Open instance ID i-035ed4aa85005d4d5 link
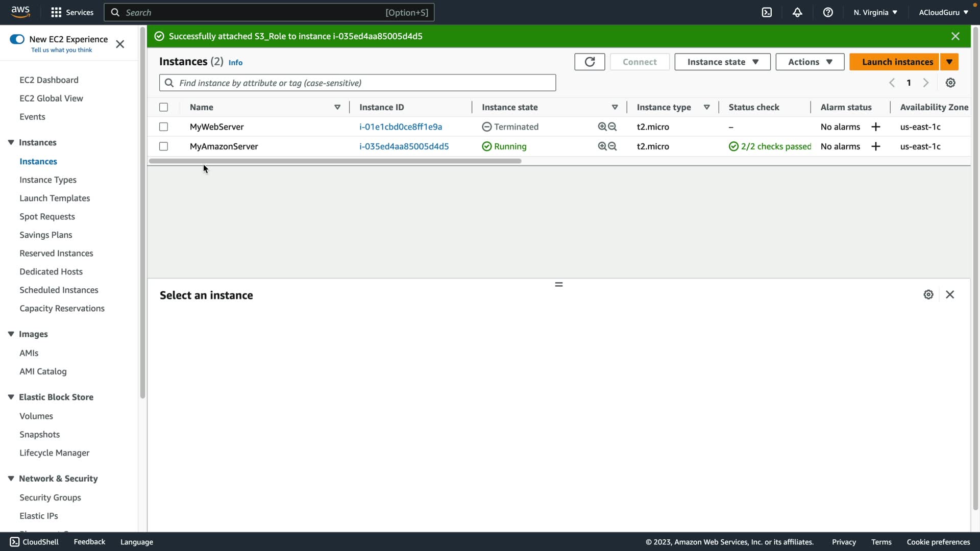Image resolution: width=980 pixels, height=551 pixels. [x=404, y=146]
